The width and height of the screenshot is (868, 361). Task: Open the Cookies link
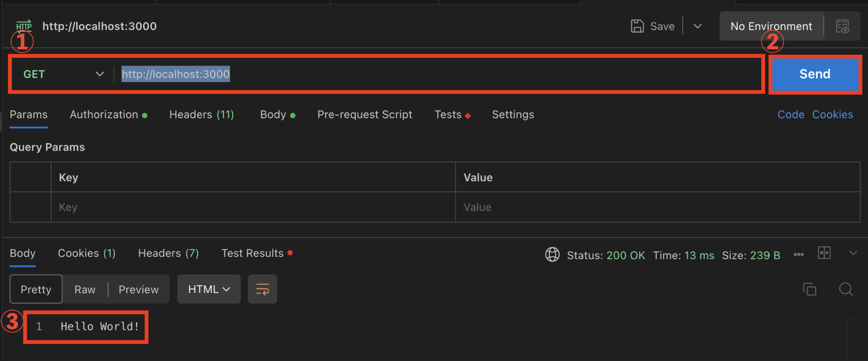[x=833, y=115]
